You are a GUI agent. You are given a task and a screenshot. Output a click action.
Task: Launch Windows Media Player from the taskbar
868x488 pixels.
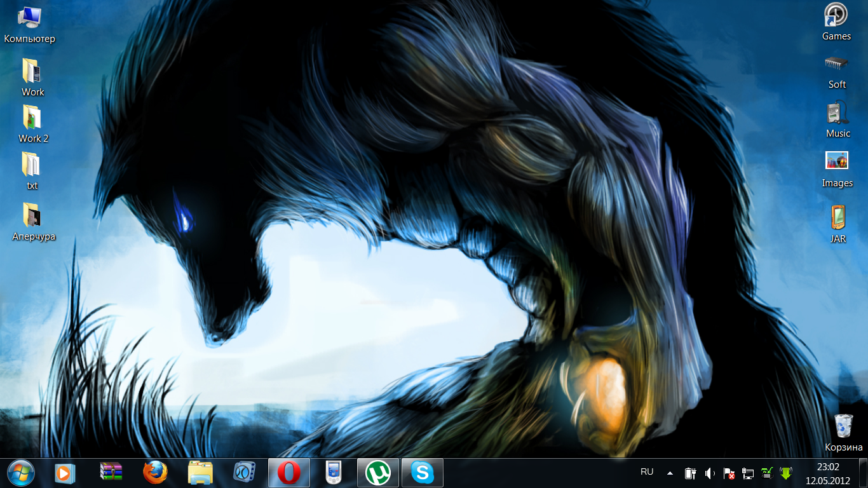65,473
